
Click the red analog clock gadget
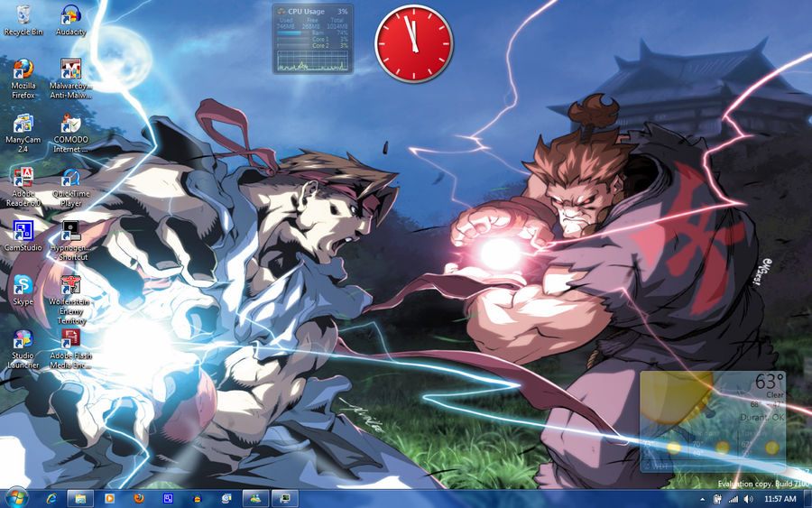tap(414, 43)
